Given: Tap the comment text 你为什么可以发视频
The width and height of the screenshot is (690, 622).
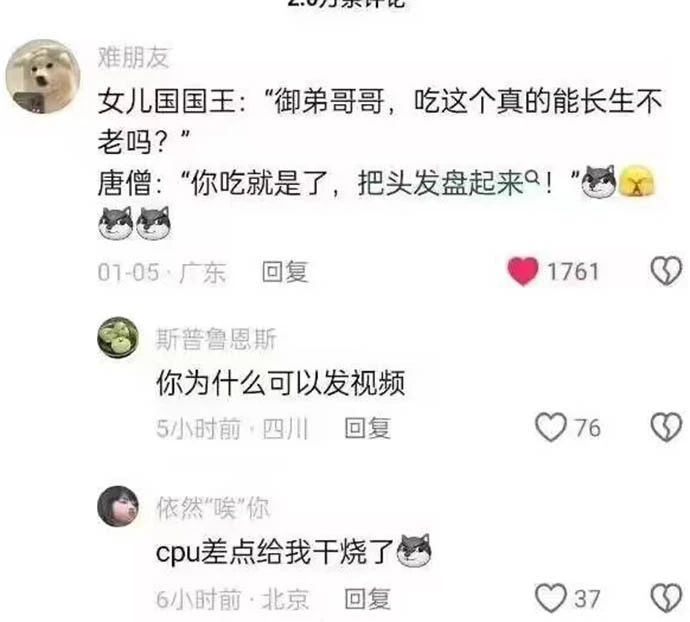Looking at the screenshot, I should point(280,383).
